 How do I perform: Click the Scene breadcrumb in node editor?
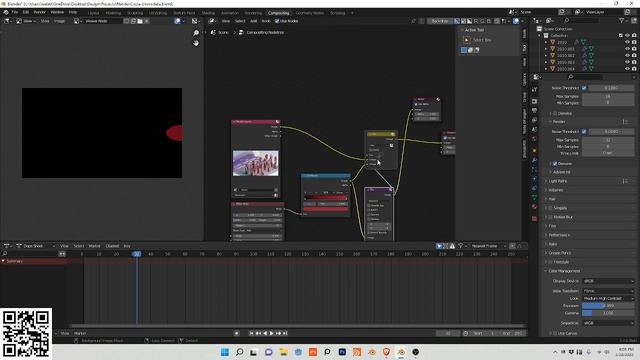223,33
